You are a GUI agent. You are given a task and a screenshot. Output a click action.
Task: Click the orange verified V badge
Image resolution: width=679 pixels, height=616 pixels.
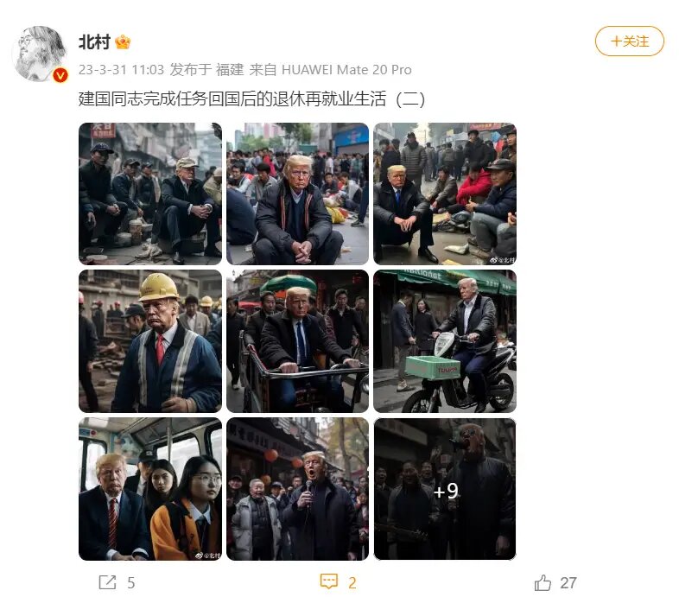pos(60,76)
